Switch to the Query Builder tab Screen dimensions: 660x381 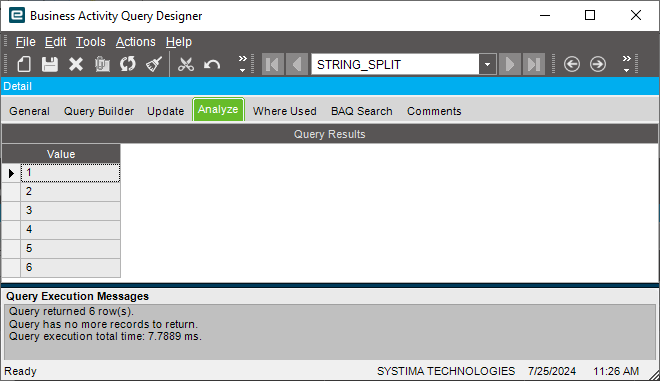99,111
